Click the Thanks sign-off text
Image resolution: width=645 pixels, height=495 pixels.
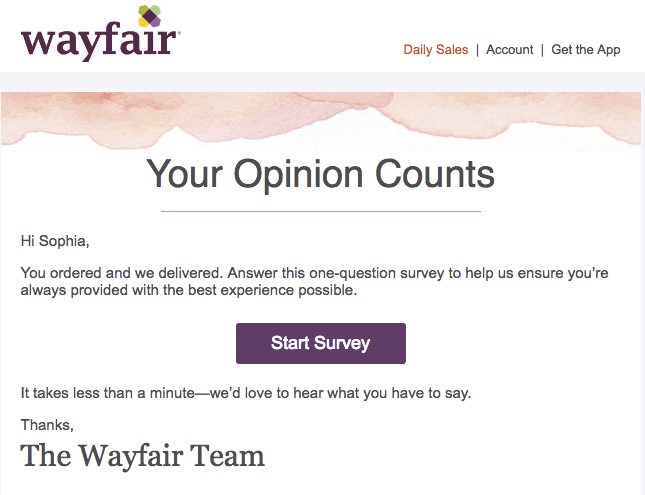[x=47, y=425]
